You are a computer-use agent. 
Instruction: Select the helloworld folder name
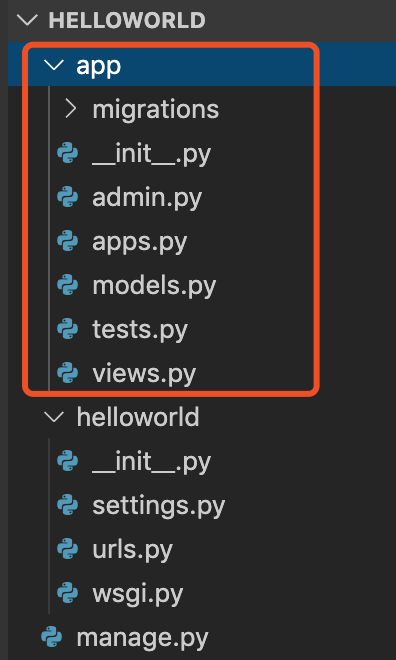138,417
